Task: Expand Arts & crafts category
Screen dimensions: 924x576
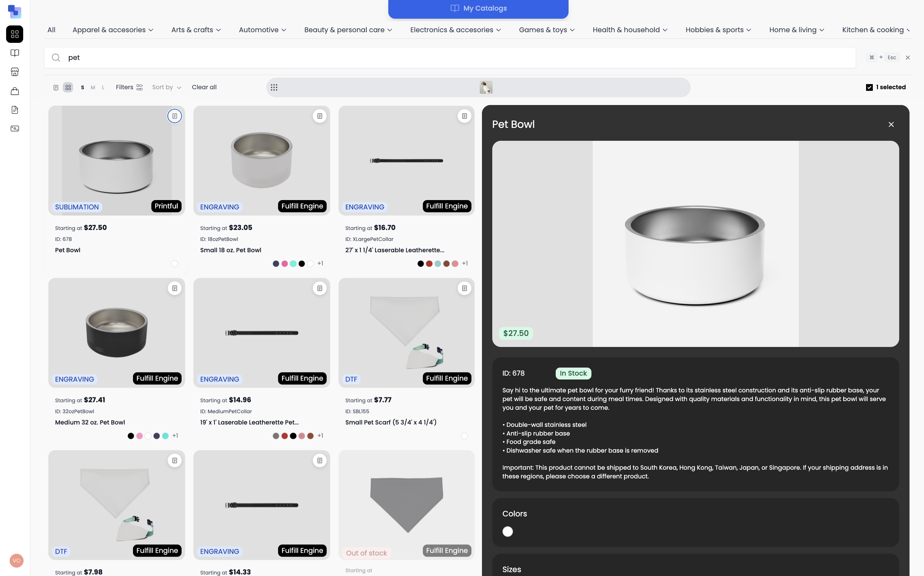Action: coord(196,30)
